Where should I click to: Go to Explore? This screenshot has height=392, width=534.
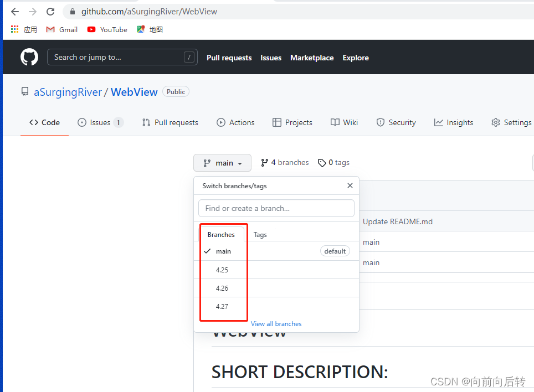pos(356,58)
